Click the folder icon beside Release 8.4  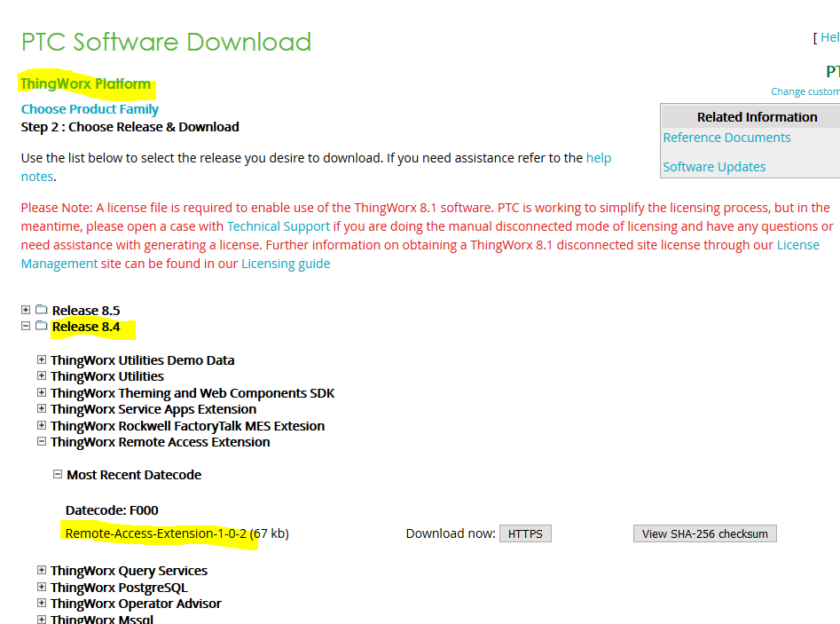coord(41,326)
